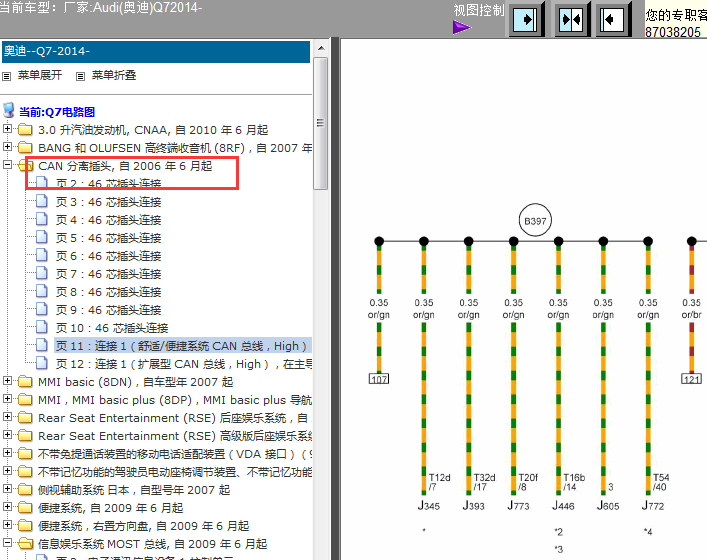Click the open folder icon of 信息娱乐系统 MOST 总线
The width and height of the screenshot is (707, 560).
tap(26, 544)
